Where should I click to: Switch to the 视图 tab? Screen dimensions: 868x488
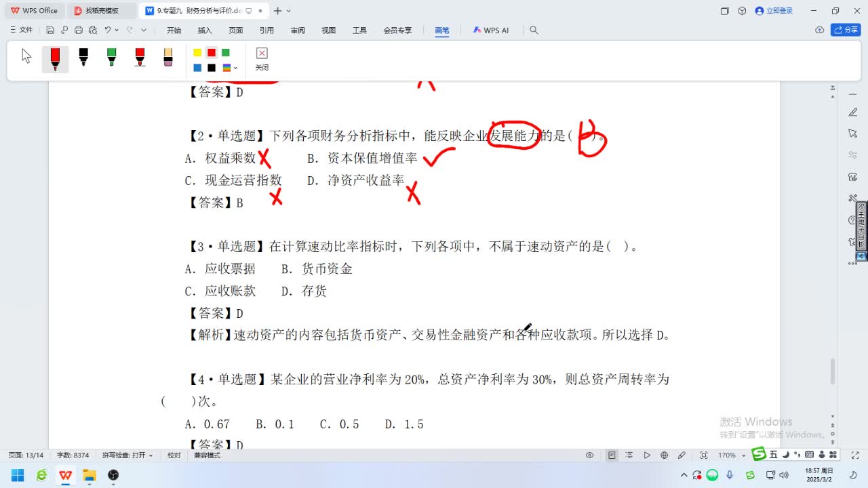pyautogui.click(x=329, y=30)
